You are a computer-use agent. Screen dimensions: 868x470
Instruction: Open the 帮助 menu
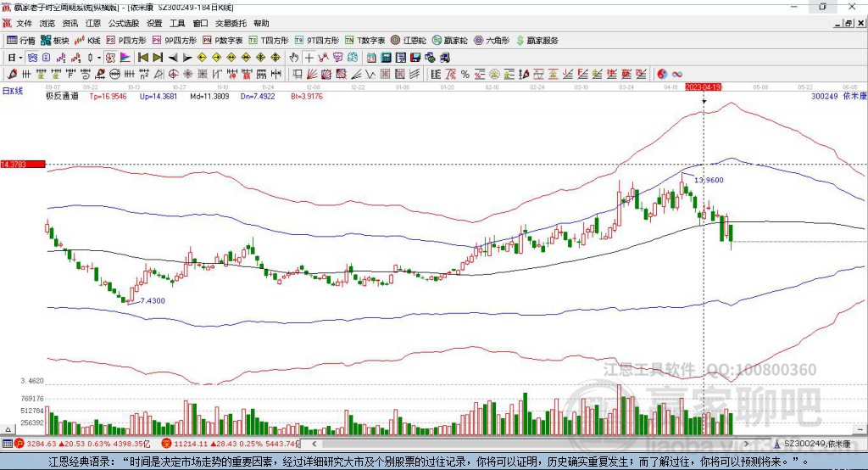click(x=261, y=23)
